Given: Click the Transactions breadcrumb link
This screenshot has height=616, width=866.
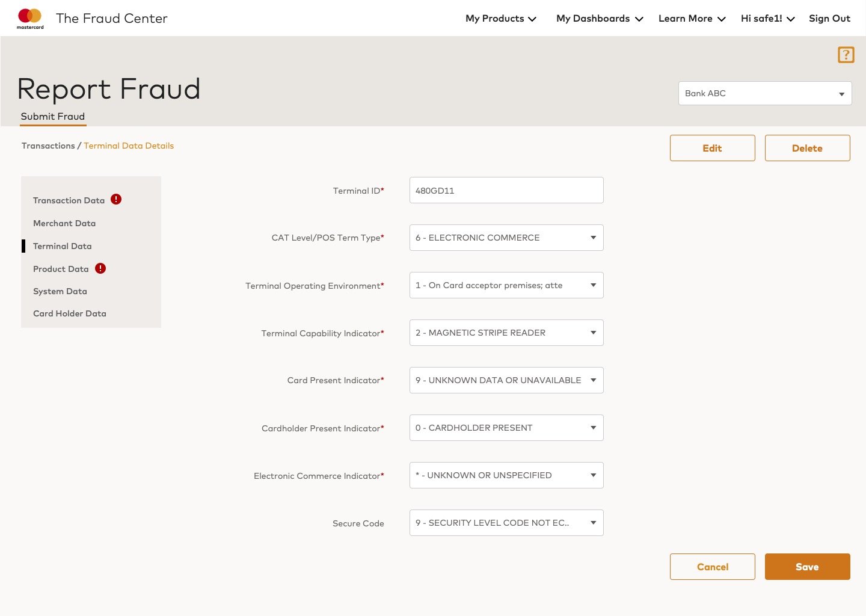Looking at the screenshot, I should coord(48,146).
